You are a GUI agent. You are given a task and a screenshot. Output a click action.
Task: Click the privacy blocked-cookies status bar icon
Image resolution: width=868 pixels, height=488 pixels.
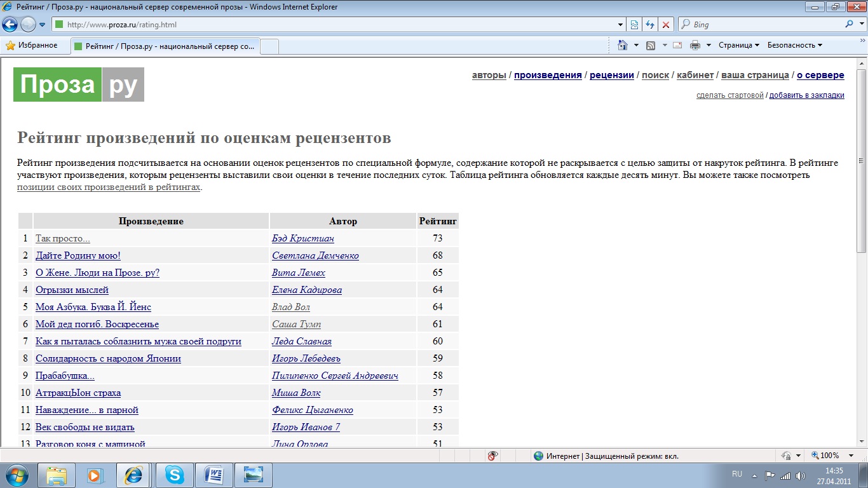(492, 456)
